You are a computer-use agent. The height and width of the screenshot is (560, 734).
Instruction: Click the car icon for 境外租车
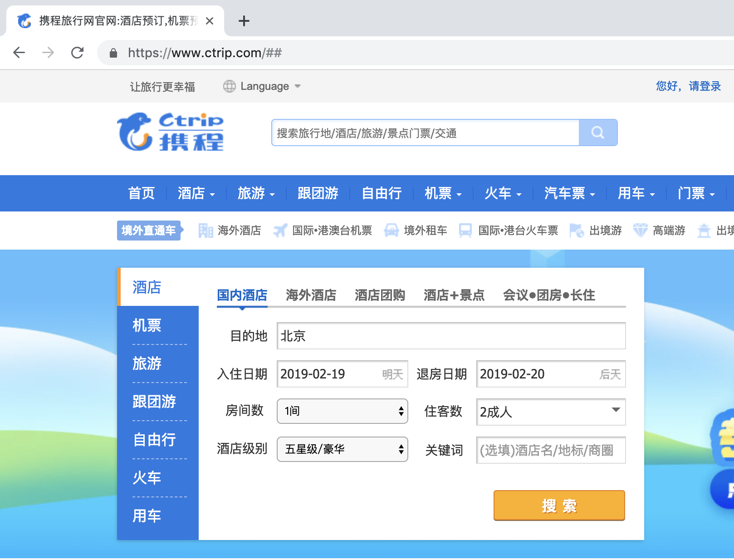(x=391, y=231)
